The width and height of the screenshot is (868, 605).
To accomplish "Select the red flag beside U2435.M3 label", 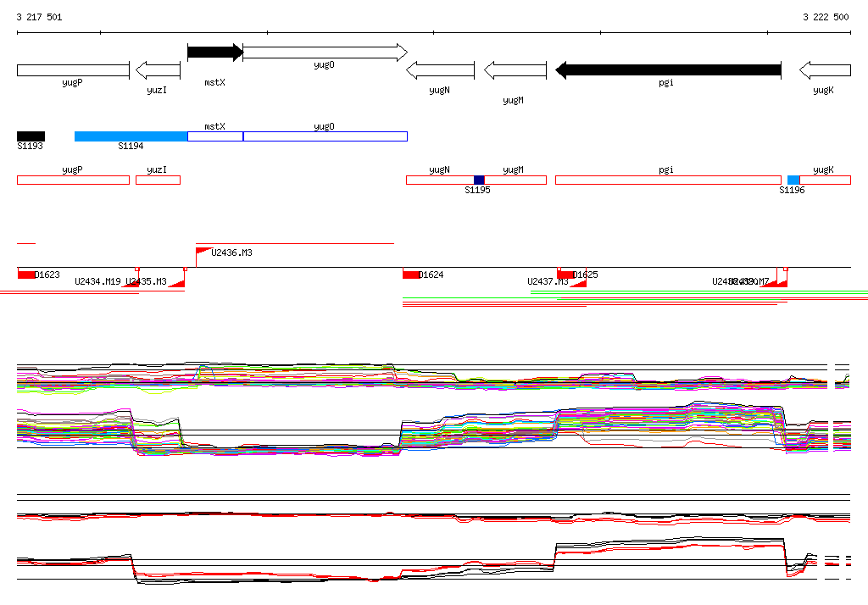I will click(x=176, y=283).
